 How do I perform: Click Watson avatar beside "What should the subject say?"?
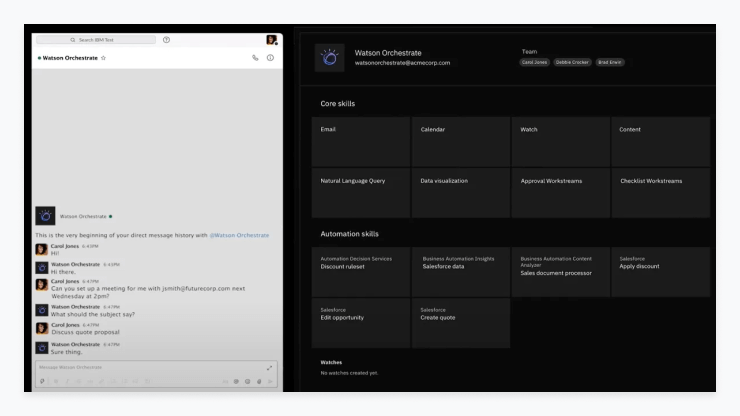42,310
